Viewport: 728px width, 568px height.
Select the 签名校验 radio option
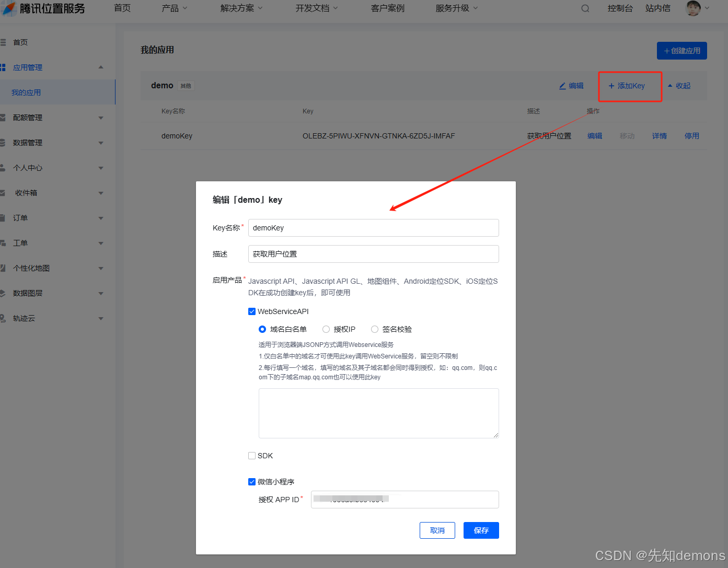(374, 329)
